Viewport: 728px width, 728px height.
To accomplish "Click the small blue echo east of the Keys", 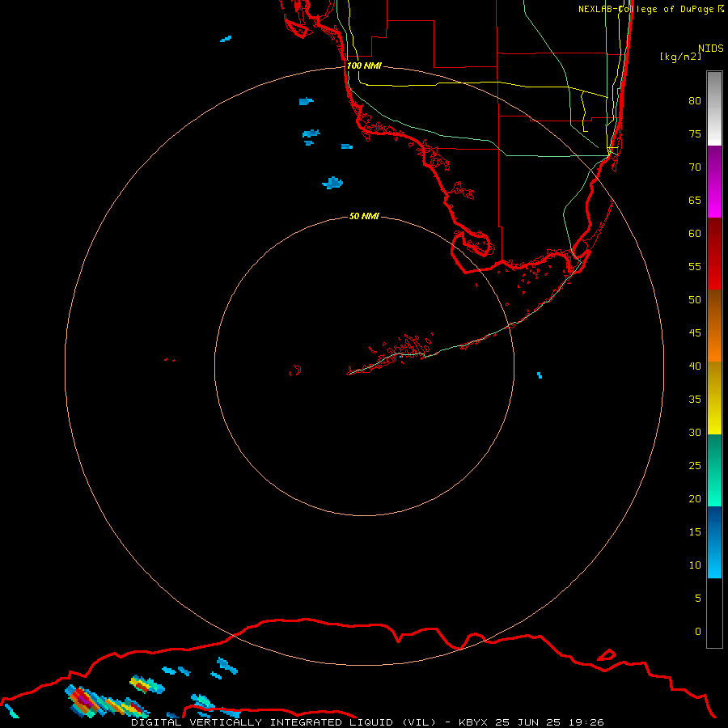I will click(540, 375).
